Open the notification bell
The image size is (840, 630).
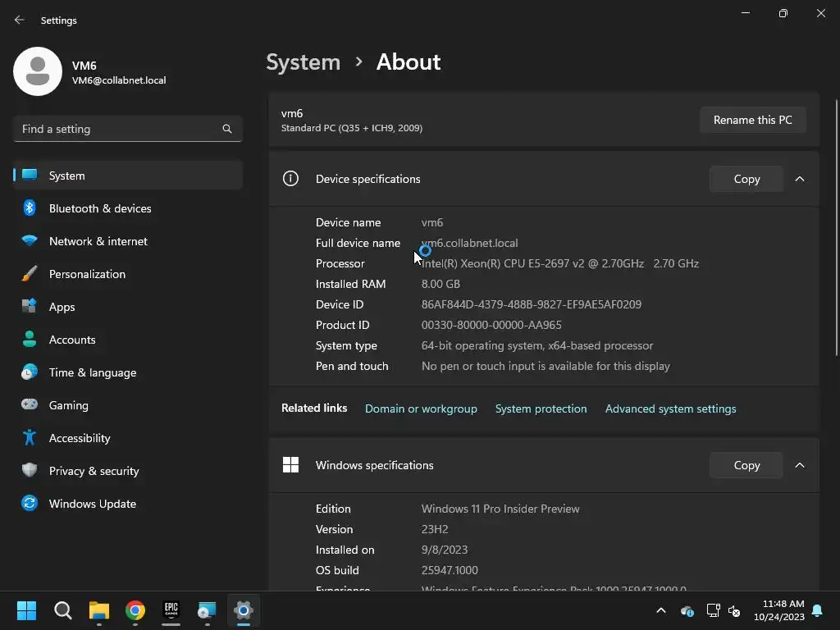(818, 610)
